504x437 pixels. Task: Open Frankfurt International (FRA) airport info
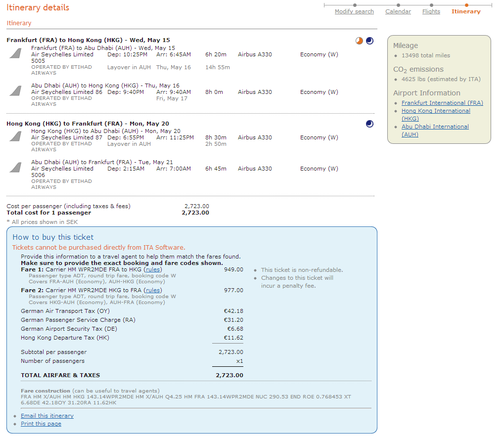[x=442, y=103]
